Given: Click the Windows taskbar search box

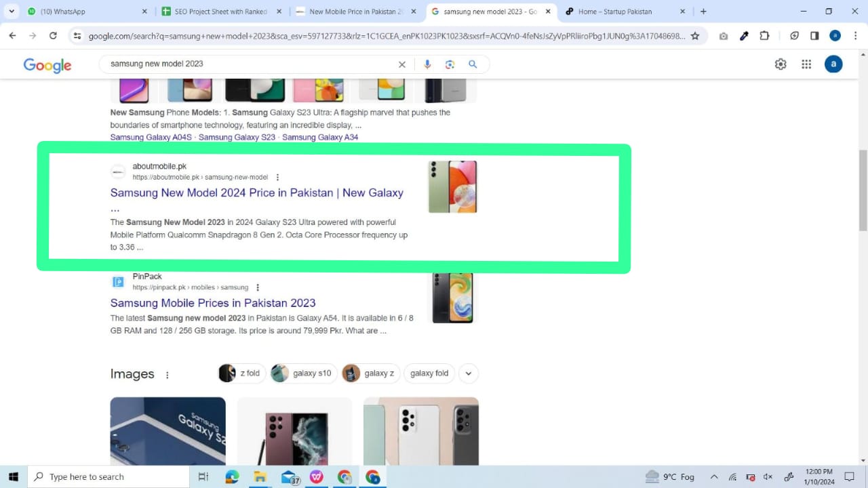Looking at the screenshot, I should 108,477.
